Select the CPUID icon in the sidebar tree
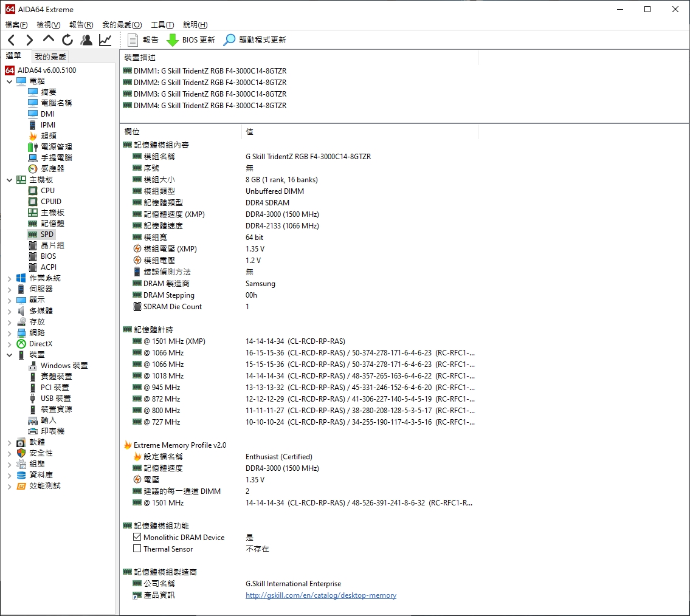Viewport: 690px width, 616px height. point(33,201)
